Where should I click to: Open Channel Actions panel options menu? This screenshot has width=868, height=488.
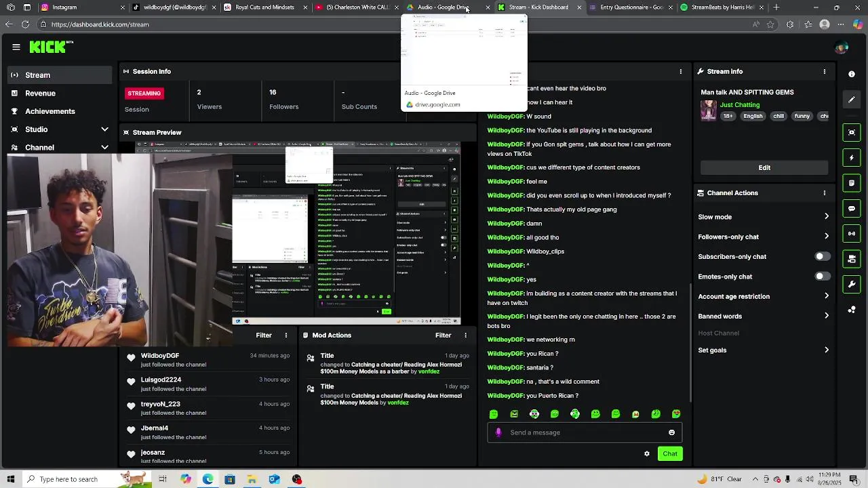pyautogui.click(x=825, y=192)
